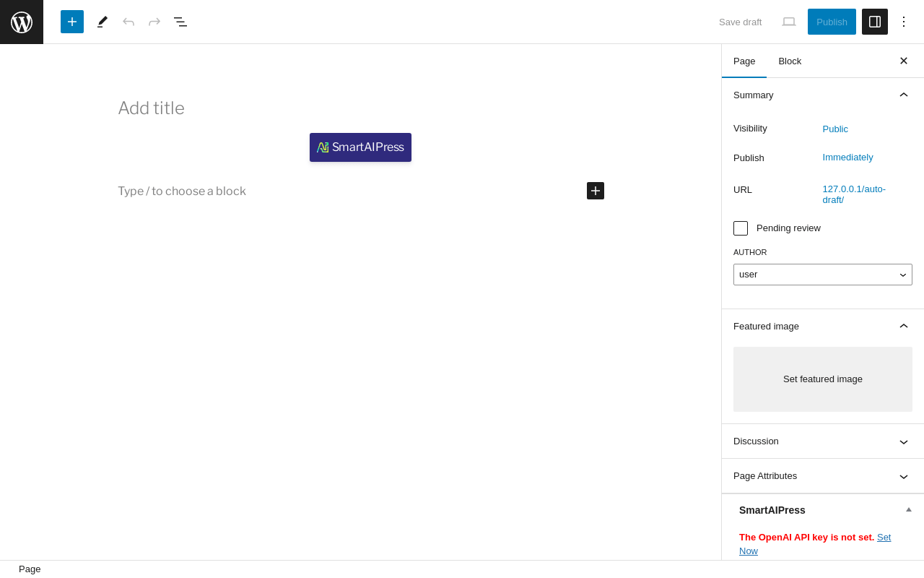Click the Add title field
Image resolution: width=924 pixels, height=578 pixels.
pos(361,108)
